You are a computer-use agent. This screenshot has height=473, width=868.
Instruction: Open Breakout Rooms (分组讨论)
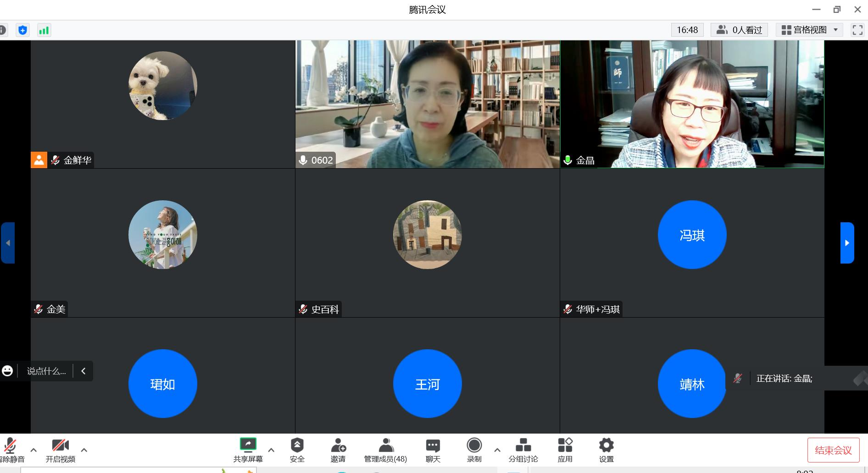[523, 450]
